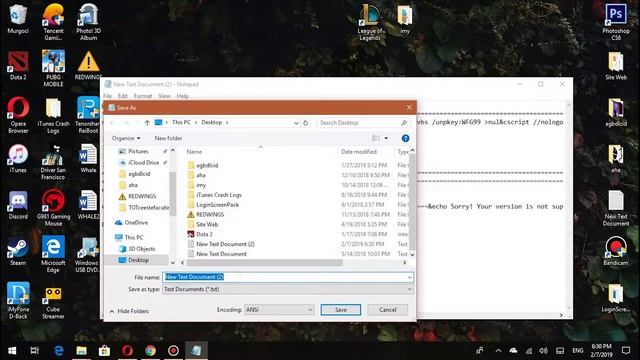Open the Edit menu in Notepad
Viewport: 640px width, 360px height.
[x=123, y=96]
